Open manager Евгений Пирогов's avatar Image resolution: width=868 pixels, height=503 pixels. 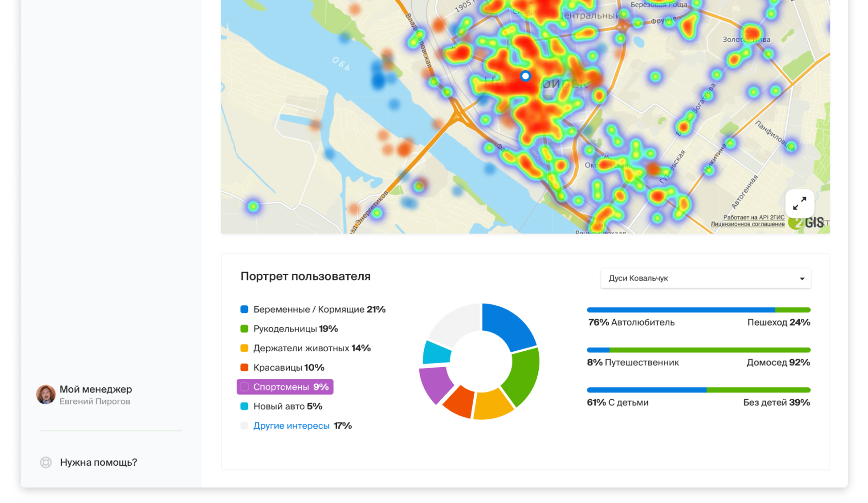click(46, 394)
